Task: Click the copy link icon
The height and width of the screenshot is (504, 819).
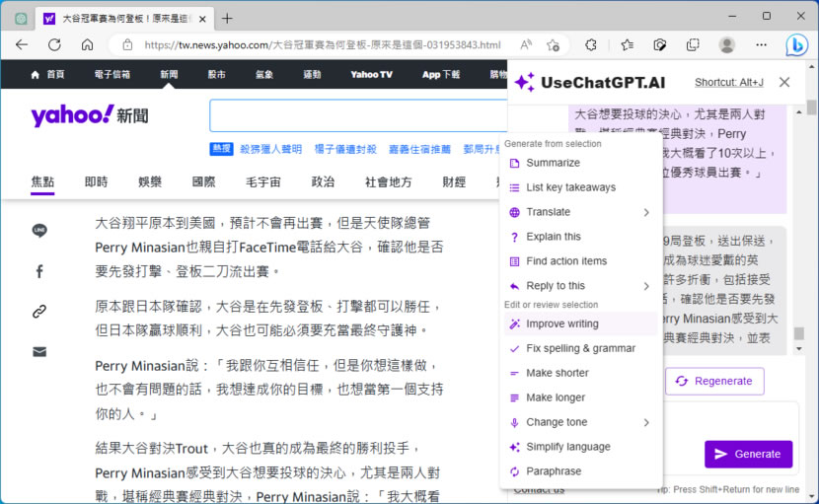Action: pyautogui.click(x=39, y=312)
